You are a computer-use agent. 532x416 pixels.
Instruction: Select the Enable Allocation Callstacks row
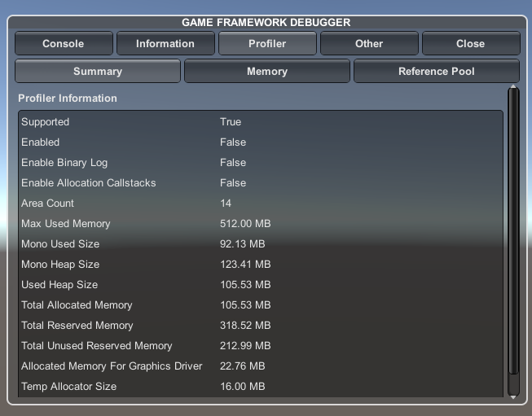click(x=88, y=183)
